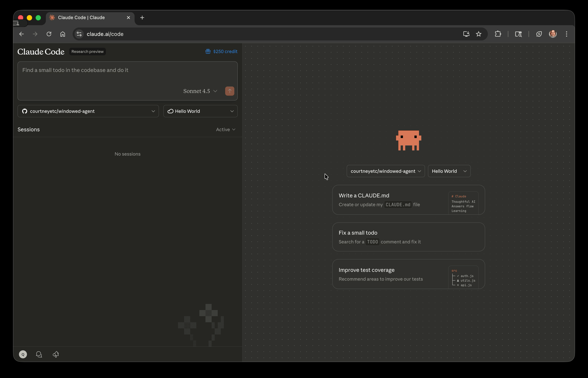Viewport: 588px width, 378px height.
Task: Bookmark this page with the star icon
Action: point(478,34)
